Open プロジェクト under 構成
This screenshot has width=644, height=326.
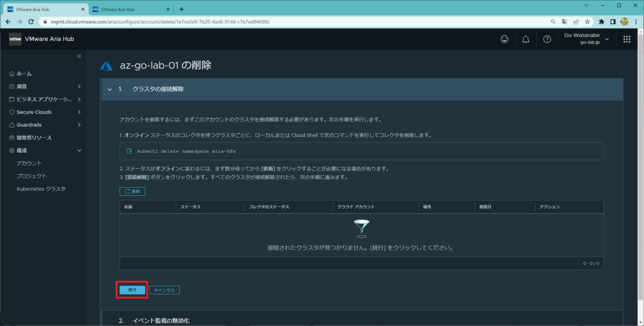click(32, 176)
